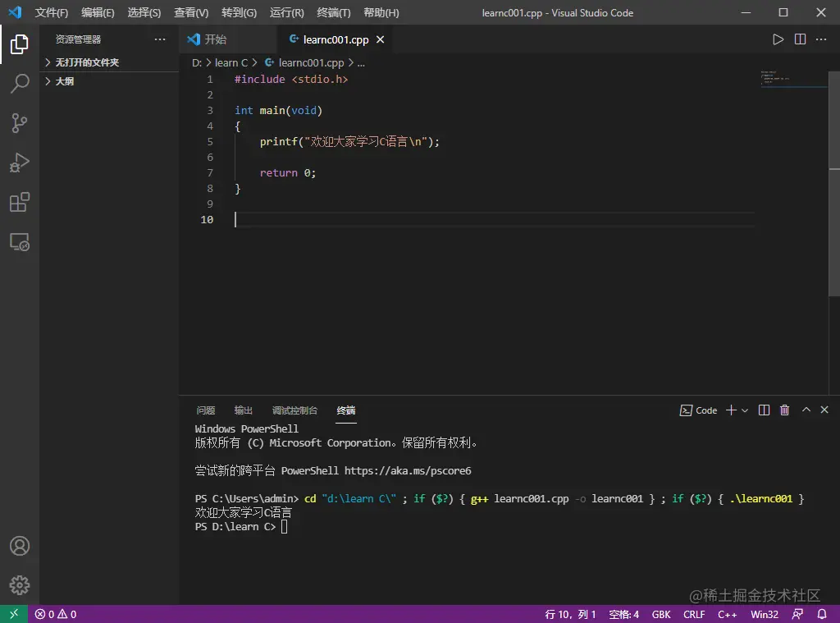Open terminal launch profile dropdown arrow

pyautogui.click(x=745, y=410)
